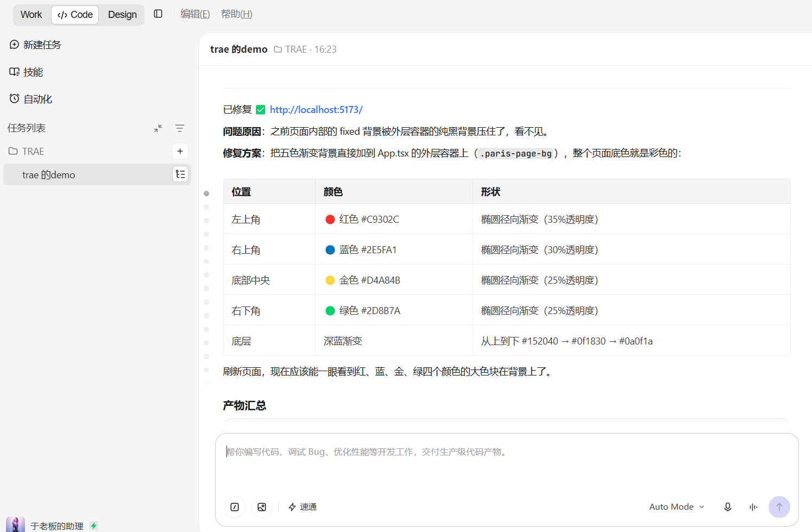Toggle the sidebar panel icon
The height and width of the screenshot is (532, 812).
click(158, 14)
